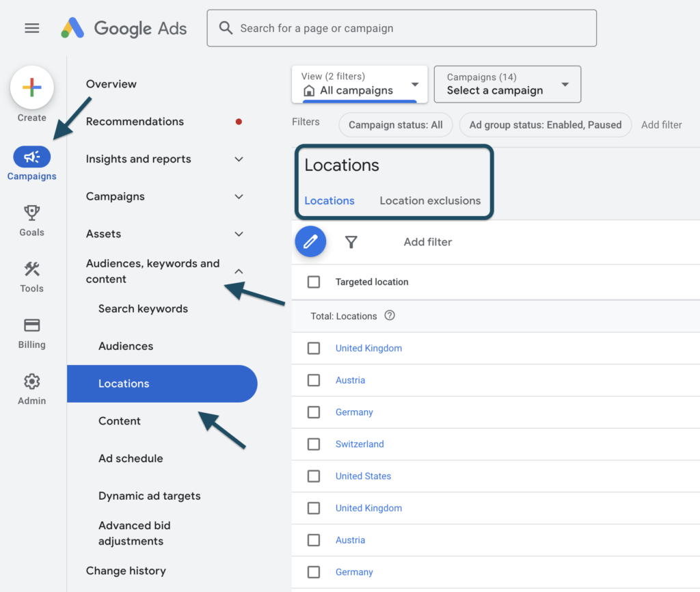The height and width of the screenshot is (592, 700).
Task: Open the Select a campaign dropdown
Action: click(x=507, y=84)
